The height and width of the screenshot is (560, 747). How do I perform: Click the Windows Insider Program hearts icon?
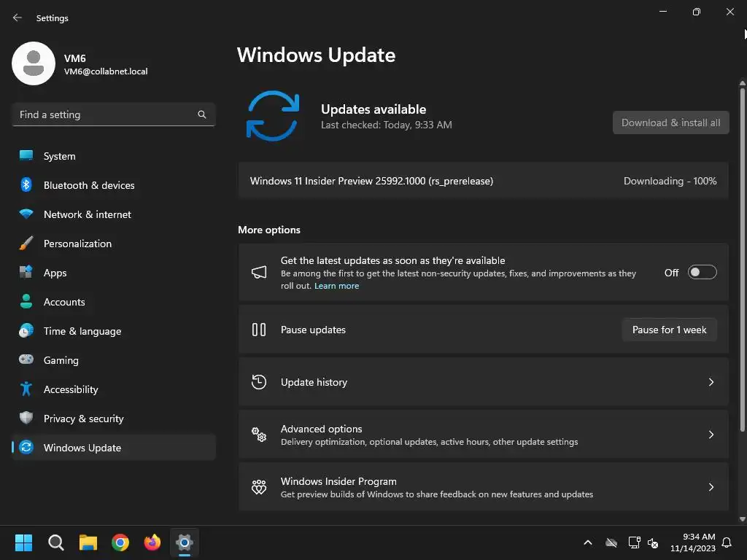(x=259, y=486)
